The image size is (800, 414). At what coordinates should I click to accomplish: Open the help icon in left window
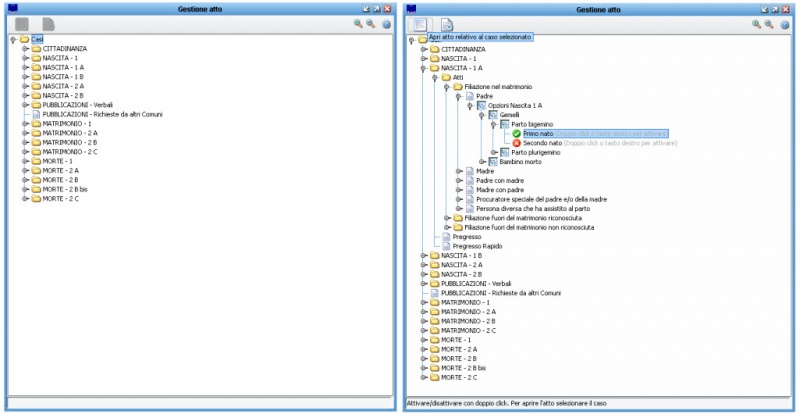click(387, 24)
